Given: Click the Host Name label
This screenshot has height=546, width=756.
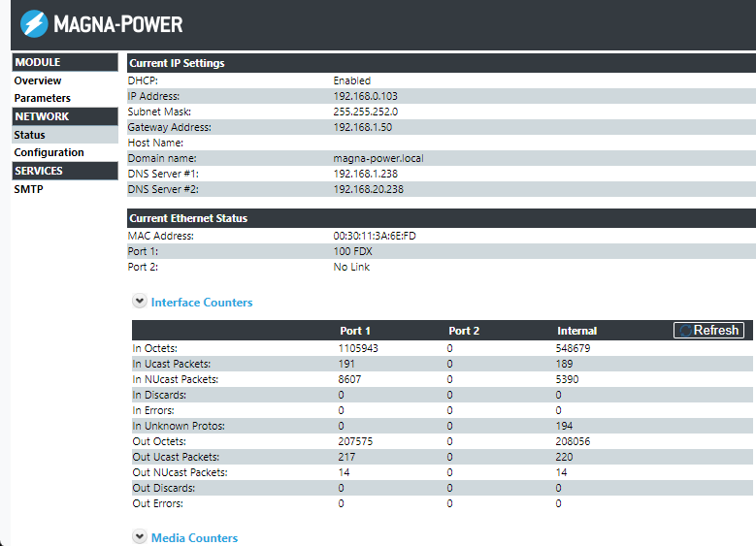Looking at the screenshot, I should tap(155, 143).
